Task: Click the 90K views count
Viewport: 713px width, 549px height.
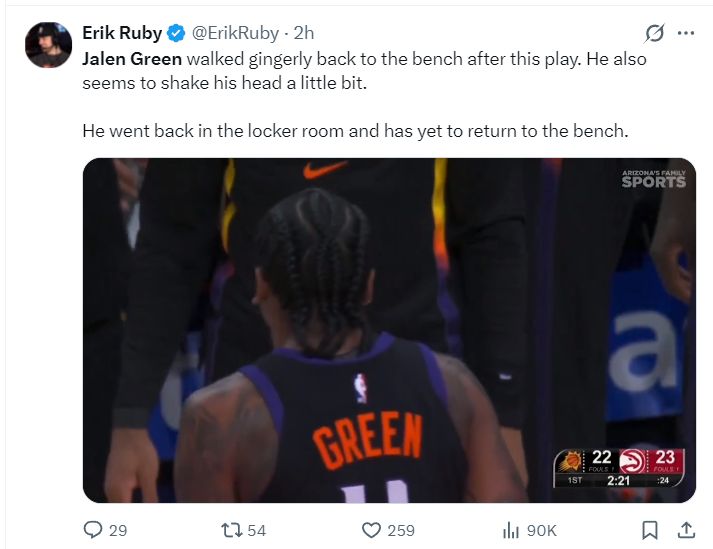Action: coord(542,530)
